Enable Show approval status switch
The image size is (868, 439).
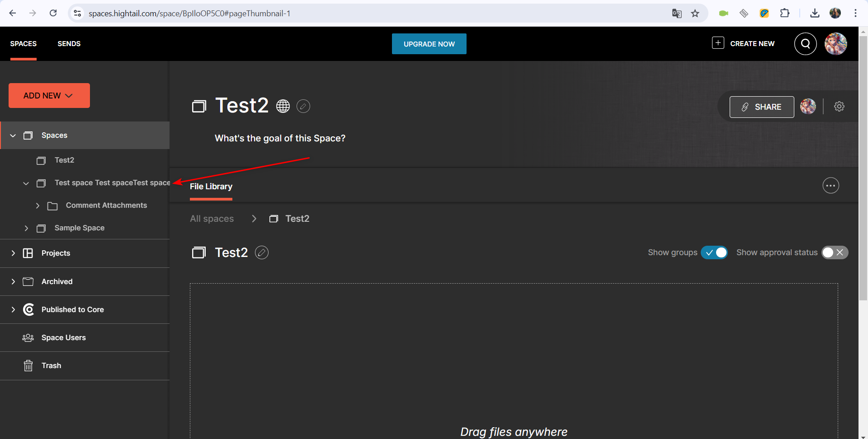coord(835,252)
